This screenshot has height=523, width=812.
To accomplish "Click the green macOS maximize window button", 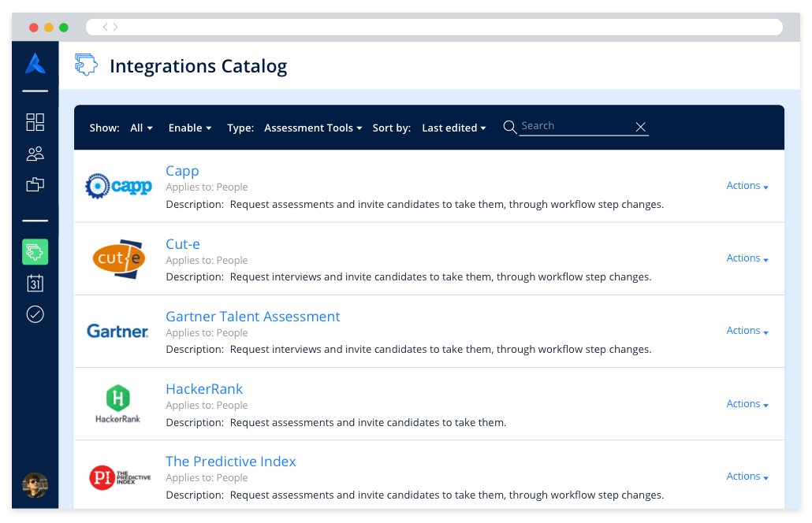I will tap(64, 28).
